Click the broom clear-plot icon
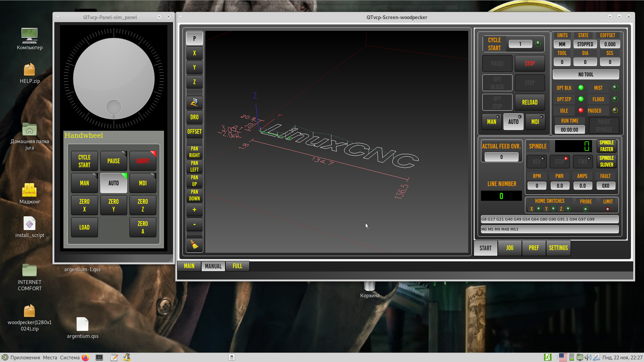Viewport: 644px width, 362px height. pos(194,245)
